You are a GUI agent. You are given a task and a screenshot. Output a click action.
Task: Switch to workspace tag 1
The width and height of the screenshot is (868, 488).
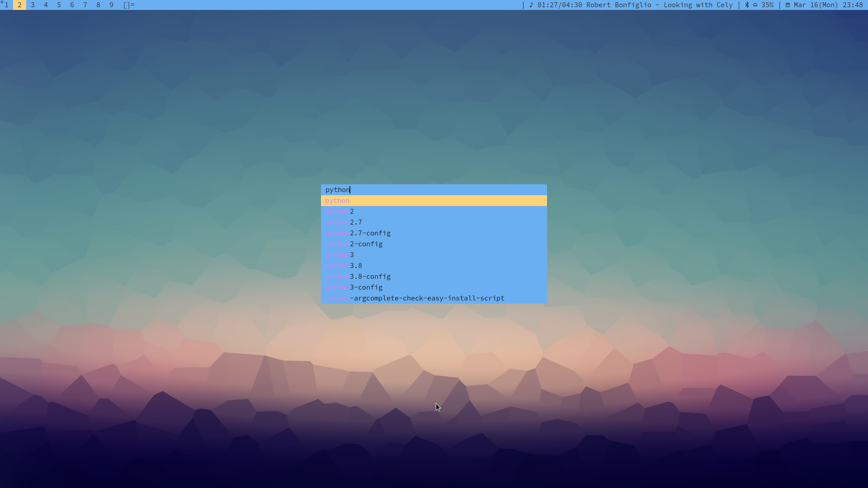coord(6,5)
